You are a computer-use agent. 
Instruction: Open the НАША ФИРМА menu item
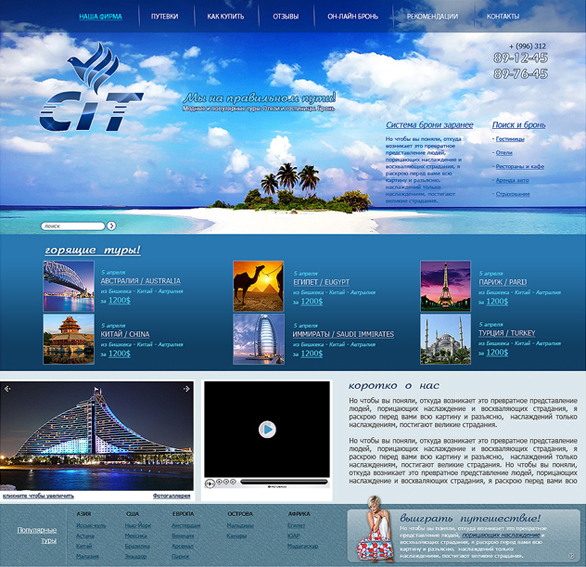[100, 16]
